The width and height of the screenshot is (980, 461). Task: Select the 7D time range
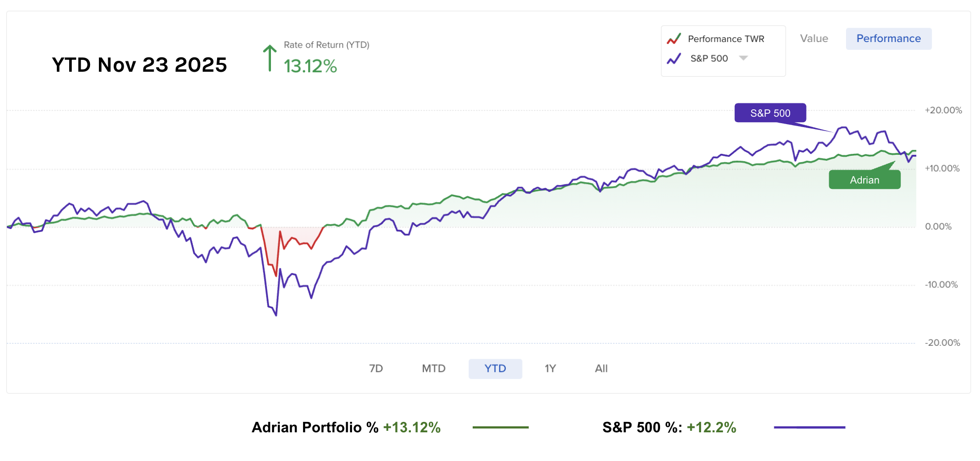pyautogui.click(x=376, y=369)
